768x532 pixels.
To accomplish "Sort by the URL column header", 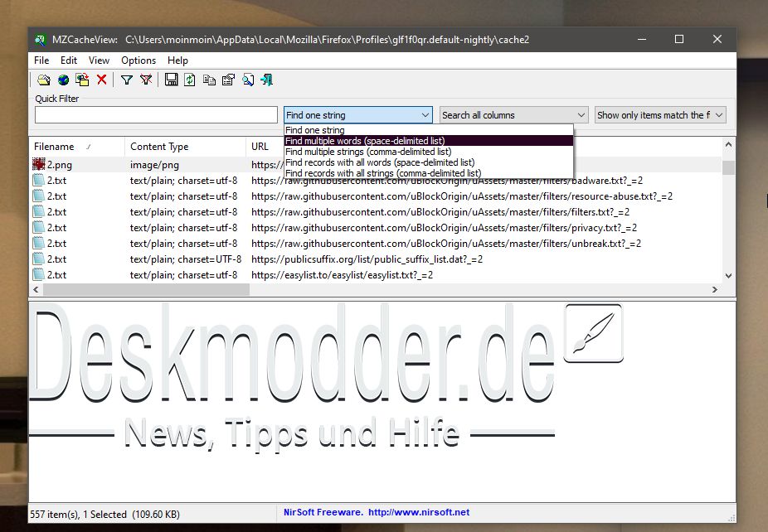I will [265, 147].
